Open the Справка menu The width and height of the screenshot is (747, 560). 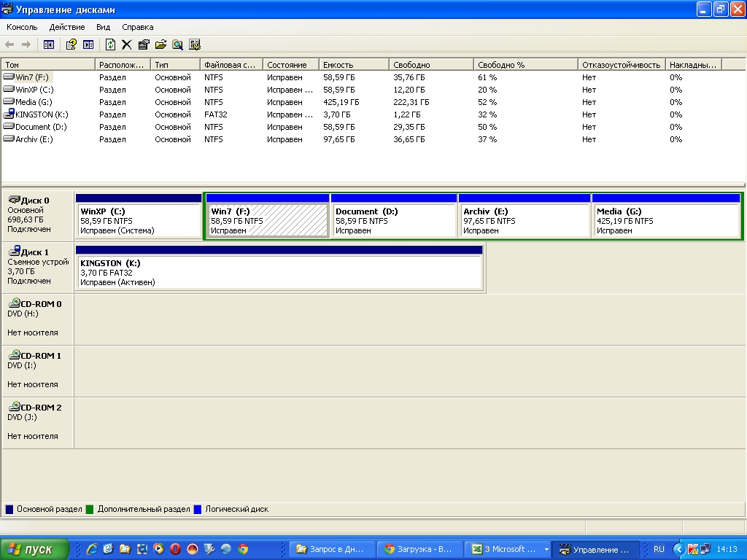click(x=138, y=27)
